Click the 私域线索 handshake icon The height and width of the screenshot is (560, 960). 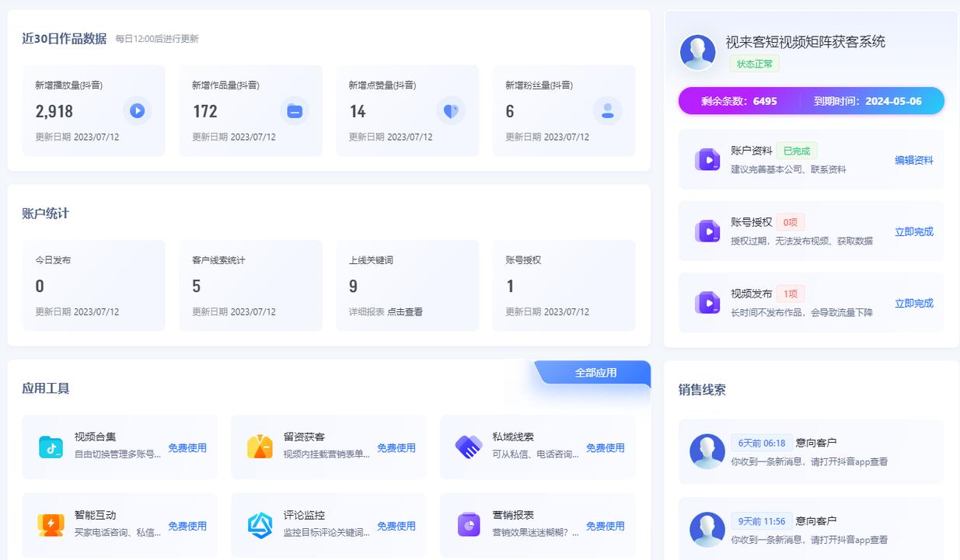(x=469, y=447)
